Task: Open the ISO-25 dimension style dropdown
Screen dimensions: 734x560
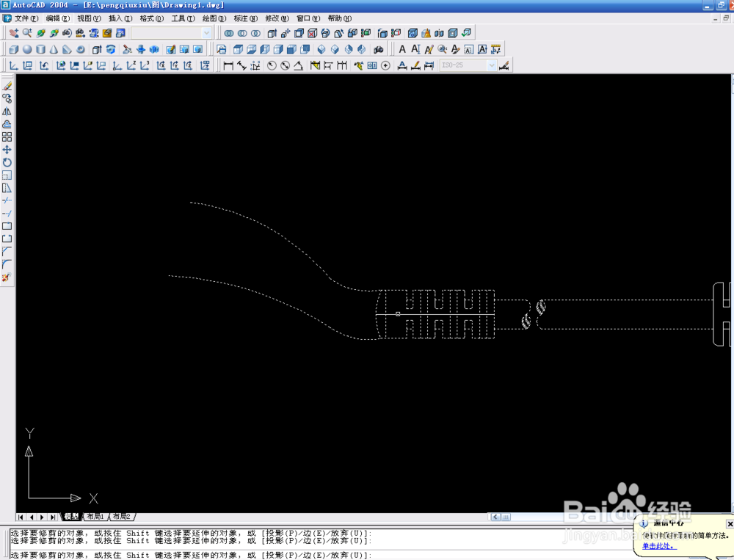Action: tap(492, 65)
